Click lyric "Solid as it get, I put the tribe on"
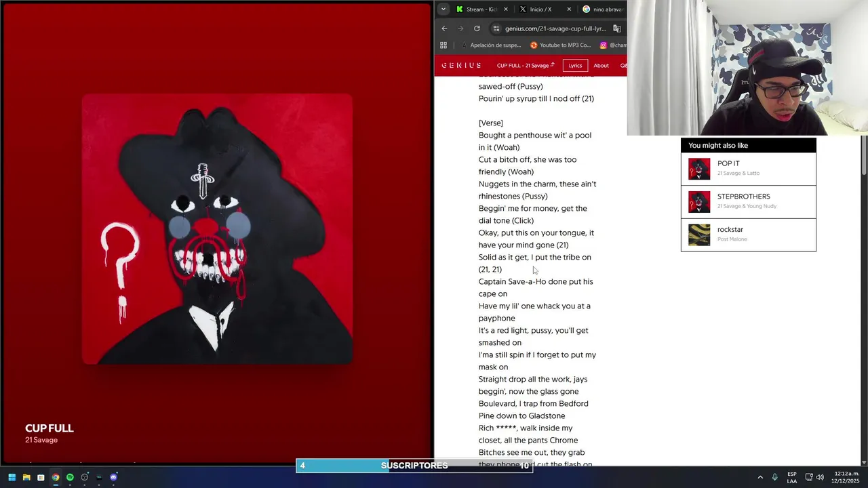868x488 pixels. pyautogui.click(x=535, y=257)
